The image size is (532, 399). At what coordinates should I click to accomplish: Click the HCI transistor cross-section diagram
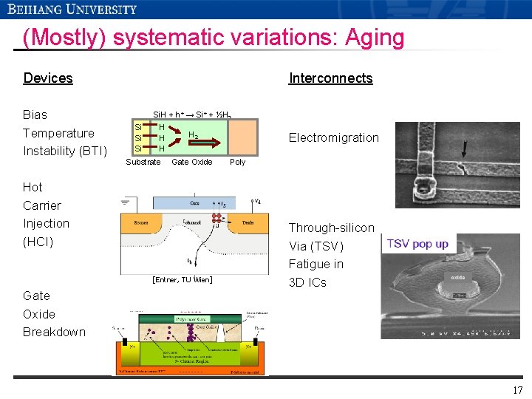tap(194, 234)
